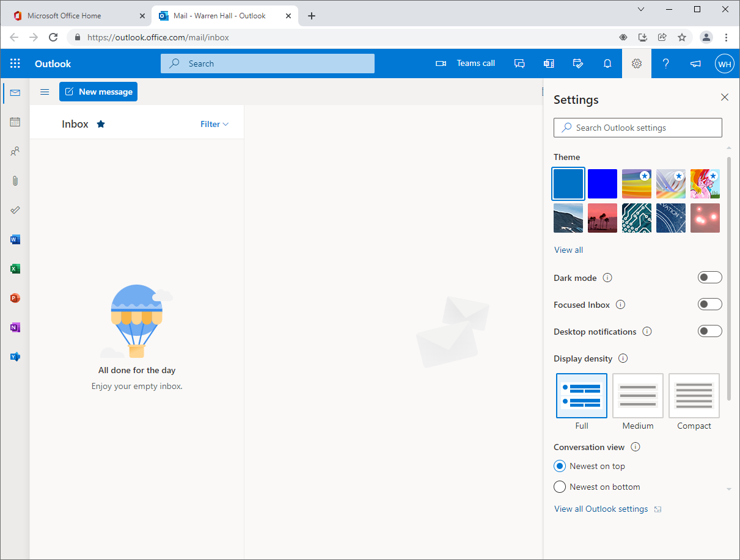740x560 pixels.
Task: Open Help question mark icon
Action: (666, 64)
